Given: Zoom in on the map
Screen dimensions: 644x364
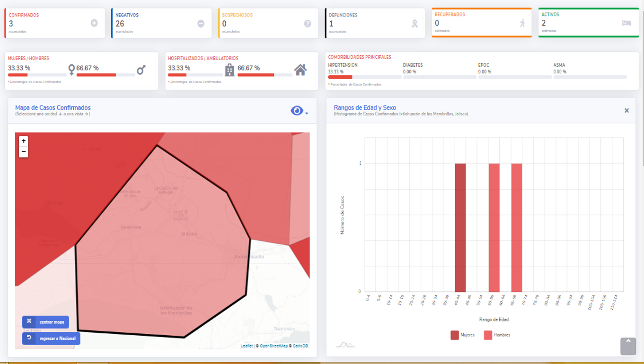Looking at the screenshot, I should point(24,141).
